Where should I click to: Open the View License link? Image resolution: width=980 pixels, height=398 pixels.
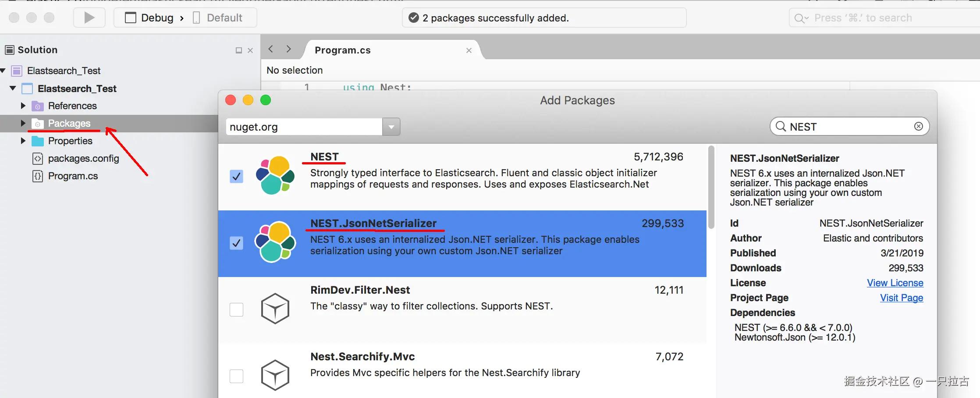point(895,283)
